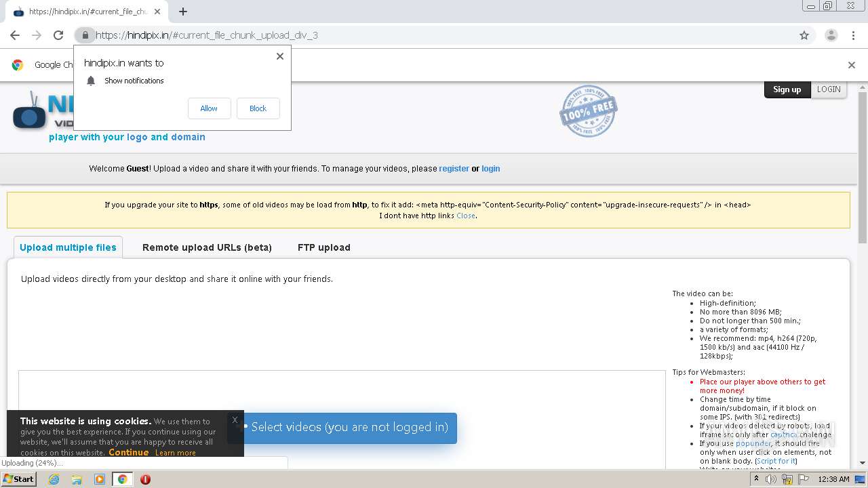This screenshot has height=488, width=868.
Task: Click the site TV logo icon
Action: (29, 111)
